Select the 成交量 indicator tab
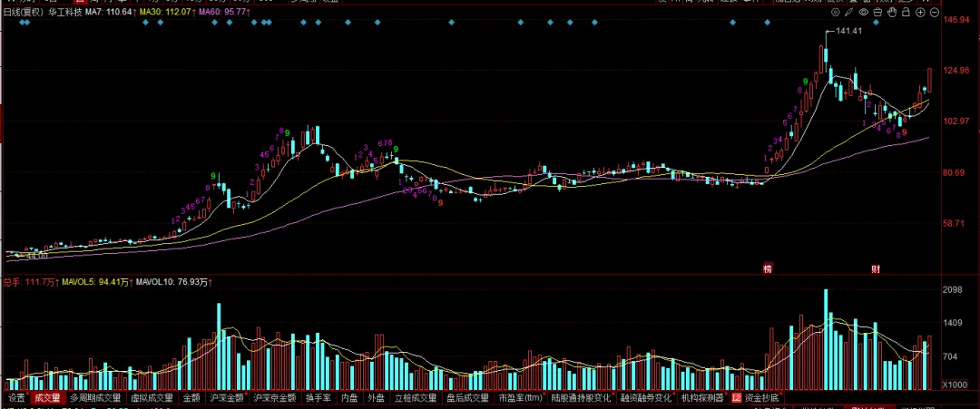Image resolution: width=980 pixels, height=409 pixels. (47, 398)
